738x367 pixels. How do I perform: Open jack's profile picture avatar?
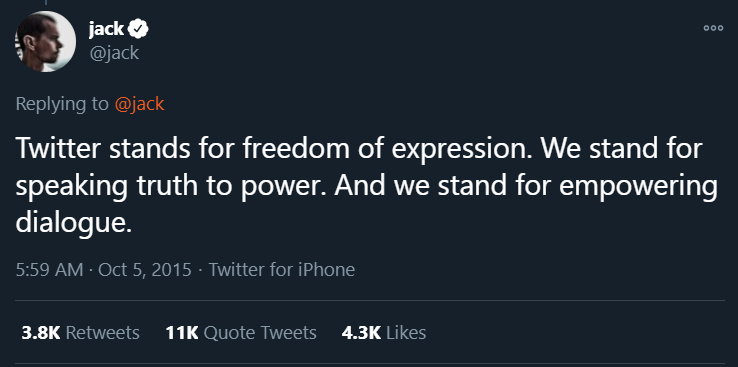(x=45, y=41)
